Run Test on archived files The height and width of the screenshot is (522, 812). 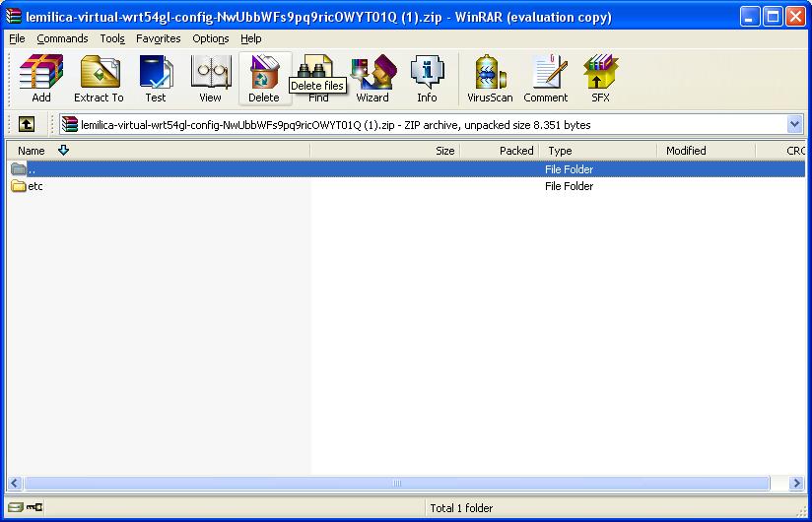pyautogui.click(x=156, y=79)
